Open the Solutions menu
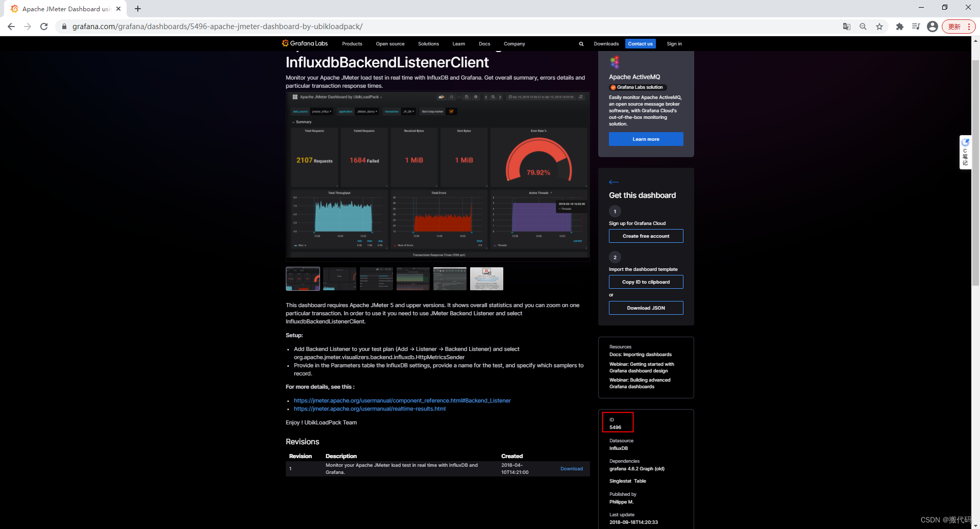 coord(428,44)
